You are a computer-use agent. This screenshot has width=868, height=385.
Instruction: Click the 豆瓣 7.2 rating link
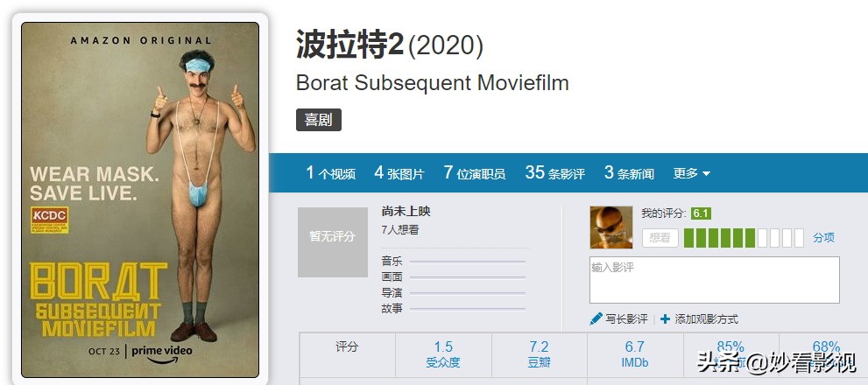point(539,354)
